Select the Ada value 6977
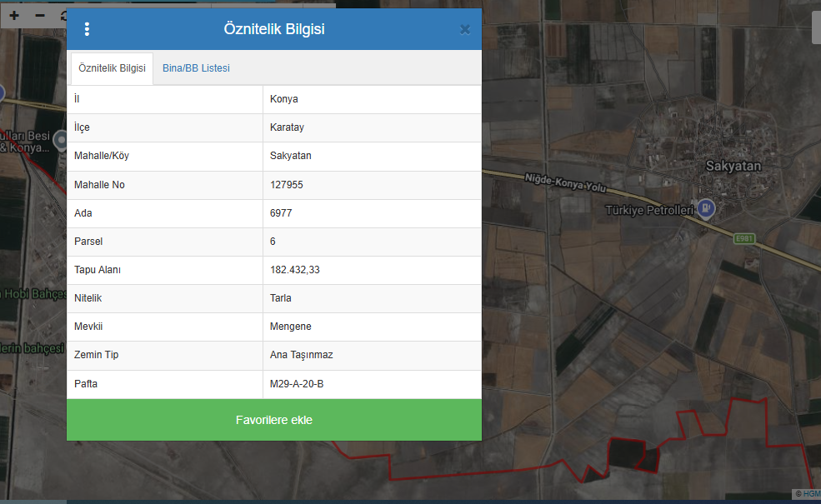The height and width of the screenshot is (504, 821). 281,213
